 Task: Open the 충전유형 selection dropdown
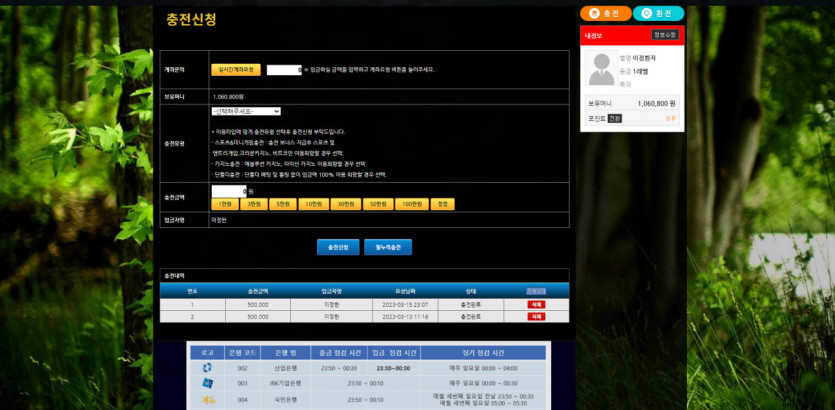point(246,111)
